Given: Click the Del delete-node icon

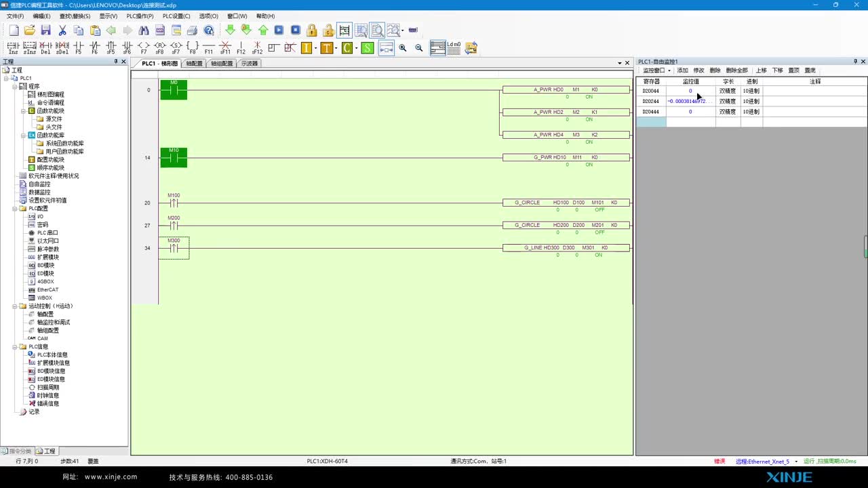Looking at the screenshot, I should [45, 47].
